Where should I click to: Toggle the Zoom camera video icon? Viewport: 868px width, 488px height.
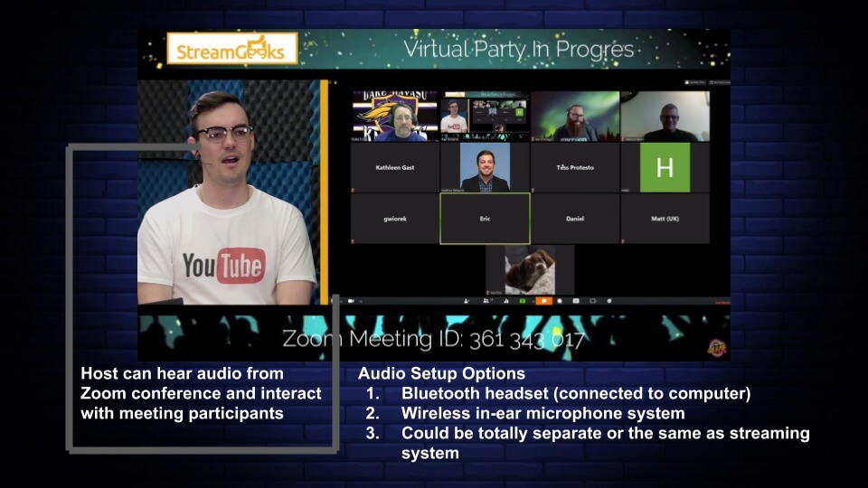click(351, 301)
